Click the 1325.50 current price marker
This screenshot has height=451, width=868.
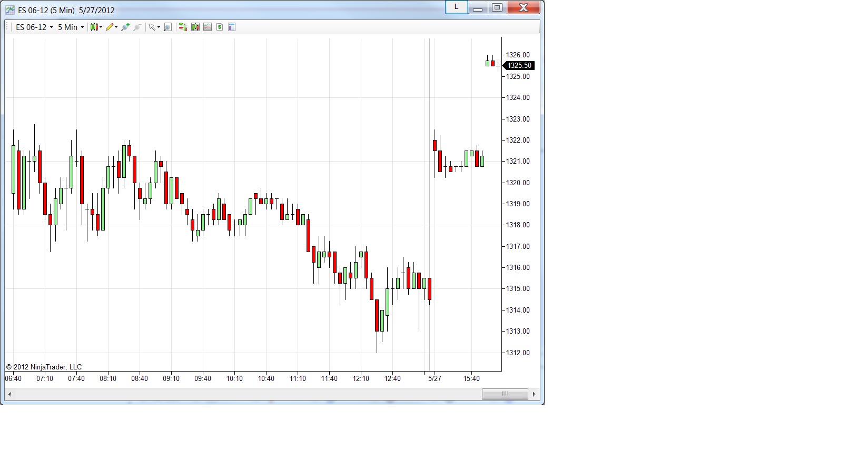tap(519, 66)
